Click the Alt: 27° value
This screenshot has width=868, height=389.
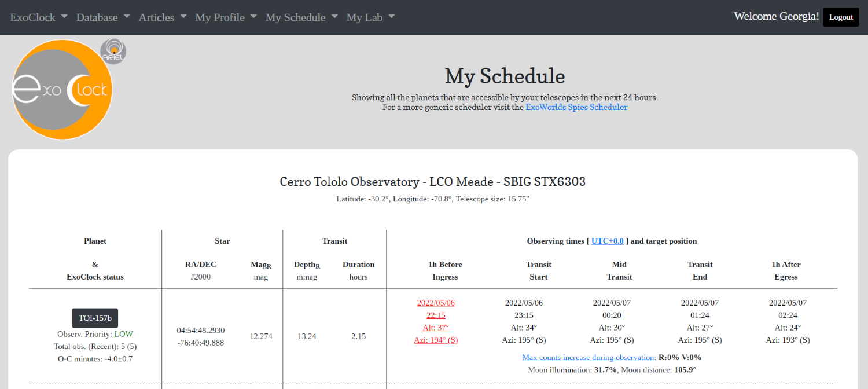tap(700, 327)
